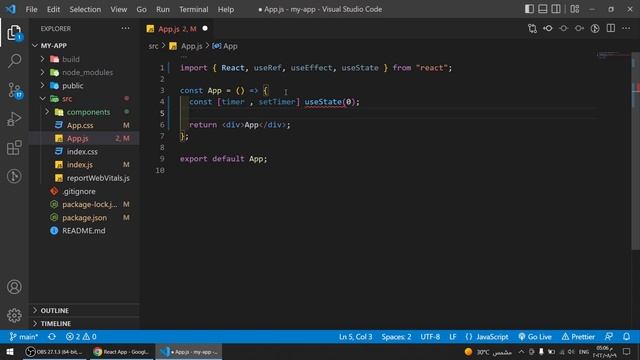Toggle the secondary side bar layout icon
The height and width of the screenshot is (360, 640).
point(556,9)
